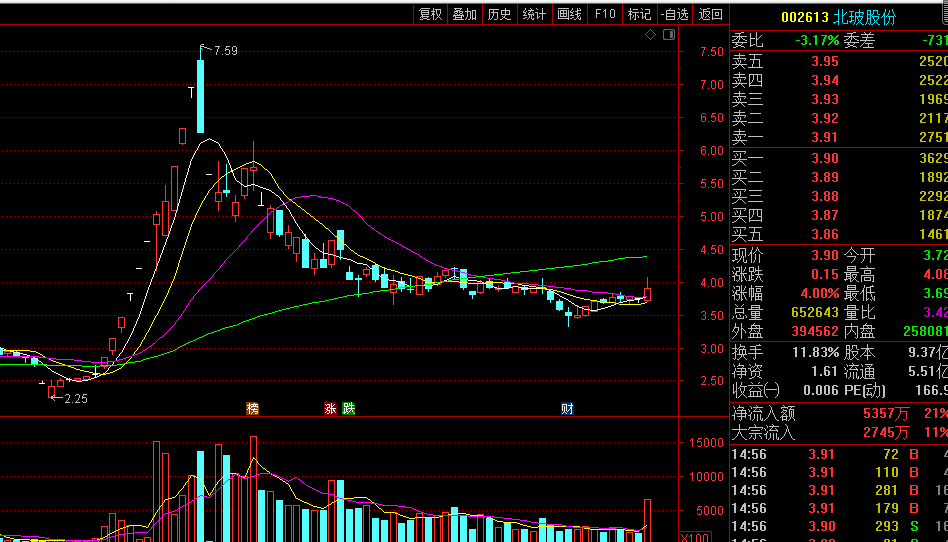Click the 标记 mark button
This screenshot has height=542, width=948.
tap(639, 15)
